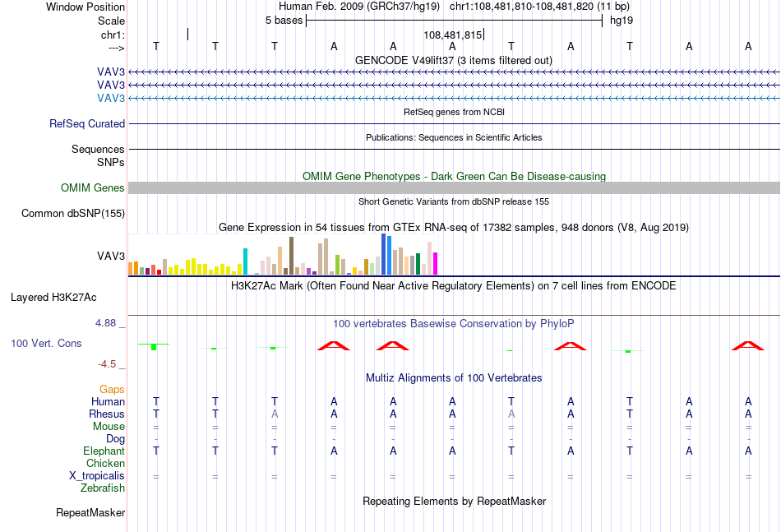Click the 4.88 conservation scale maximum

[x=105, y=323]
